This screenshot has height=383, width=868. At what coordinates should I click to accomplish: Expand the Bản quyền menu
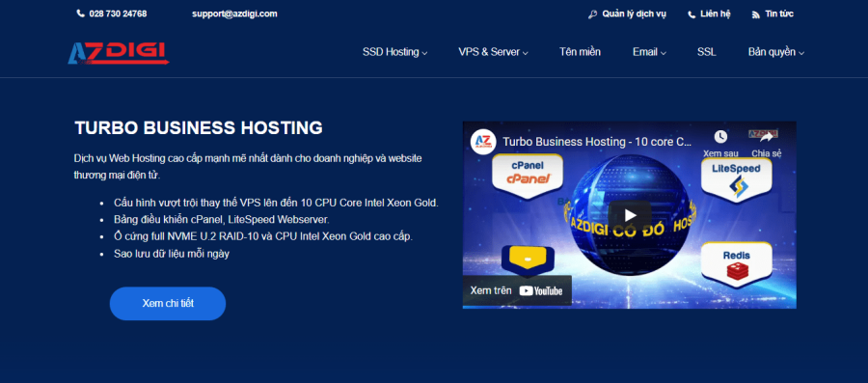[x=776, y=52]
